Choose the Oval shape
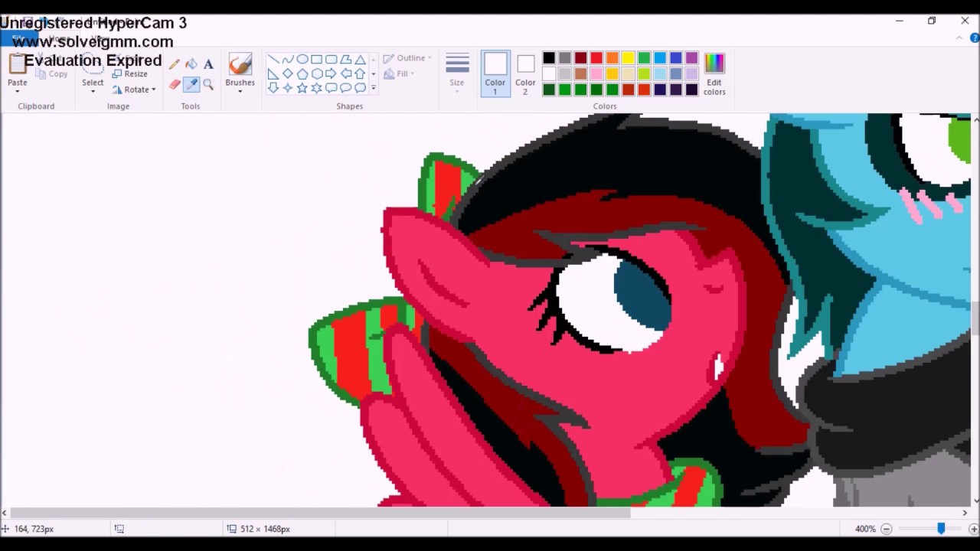The width and height of the screenshot is (980, 551). click(302, 60)
